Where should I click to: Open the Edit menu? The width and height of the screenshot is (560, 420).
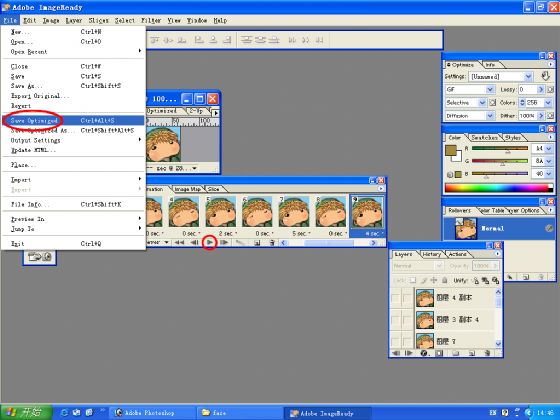tap(30, 20)
